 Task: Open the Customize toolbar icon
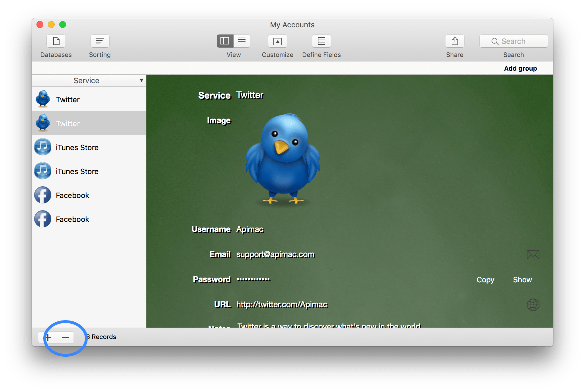point(277,41)
